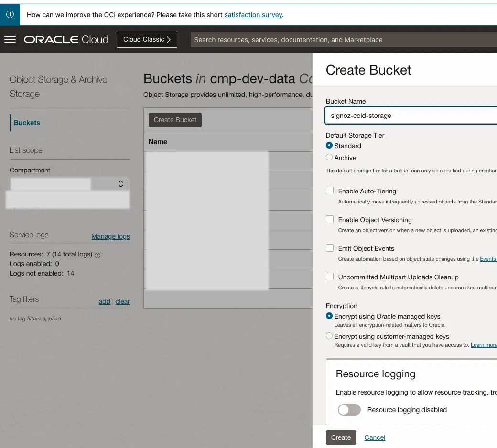Choose Encrypt using customer-managed keys
Viewport: 497px width, 448px height.
pos(329,336)
